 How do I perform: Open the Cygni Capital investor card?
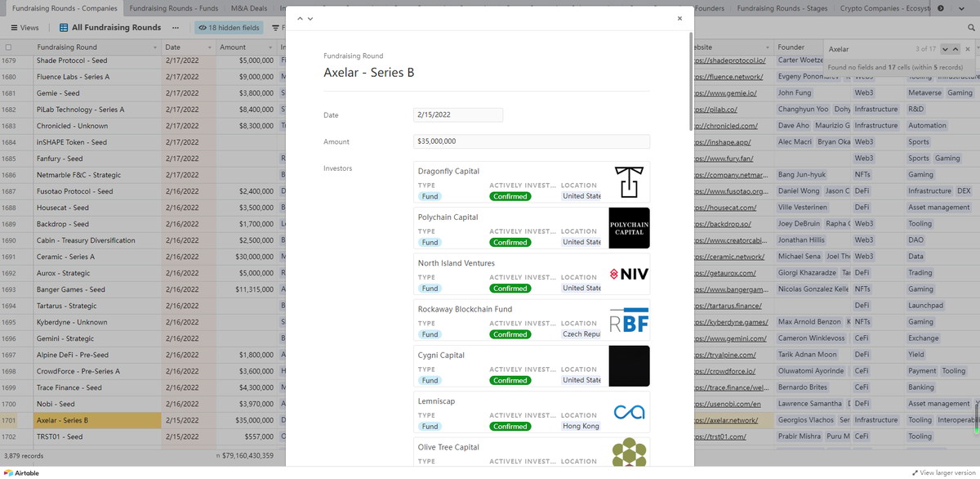pyautogui.click(x=532, y=366)
